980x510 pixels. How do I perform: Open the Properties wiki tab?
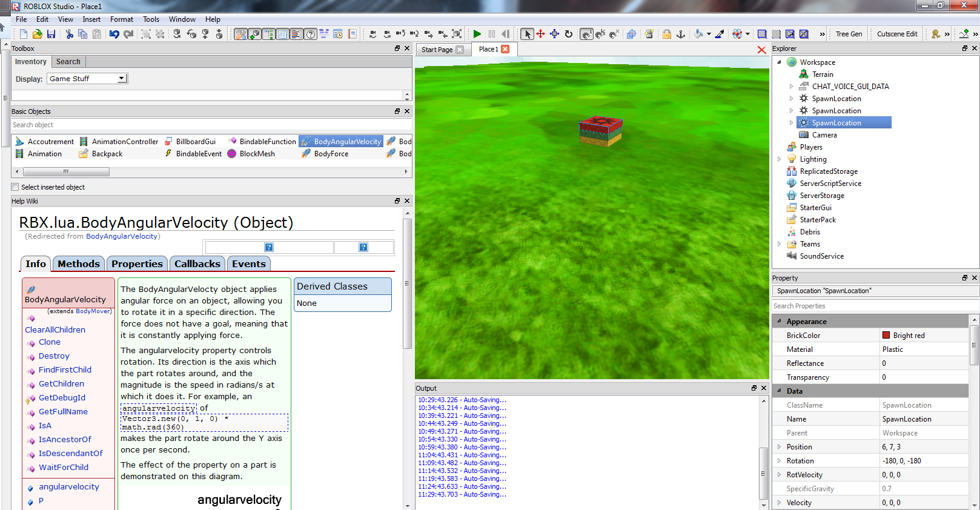point(137,264)
